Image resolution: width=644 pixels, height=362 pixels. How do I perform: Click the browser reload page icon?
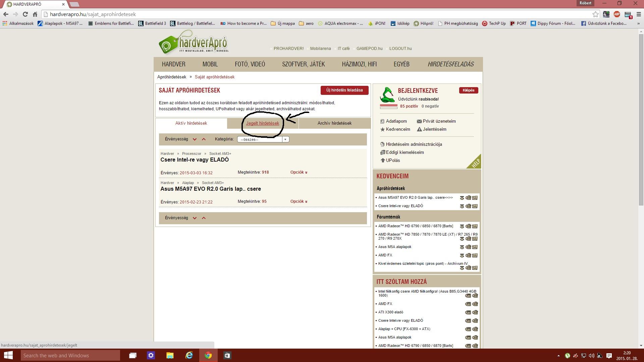click(x=25, y=14)
